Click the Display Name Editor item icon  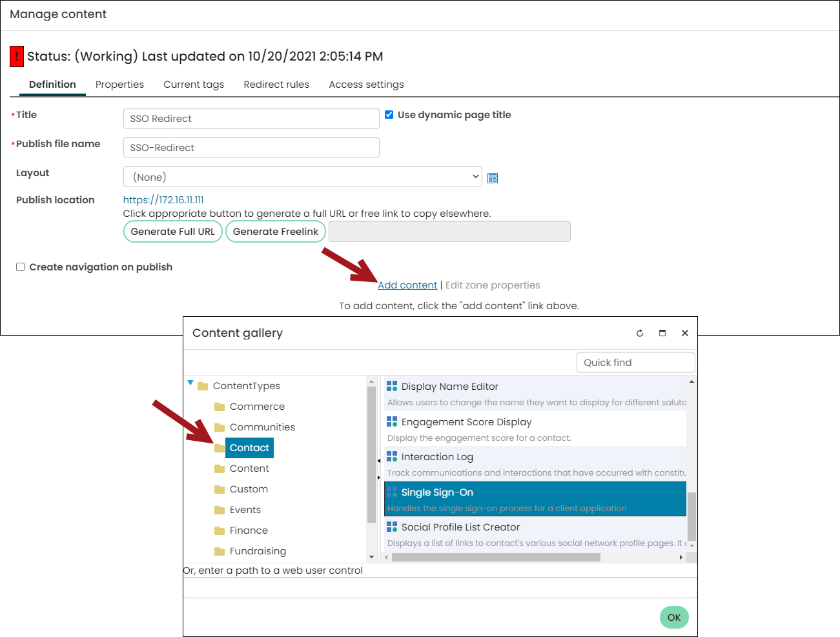tap(392, 386)
